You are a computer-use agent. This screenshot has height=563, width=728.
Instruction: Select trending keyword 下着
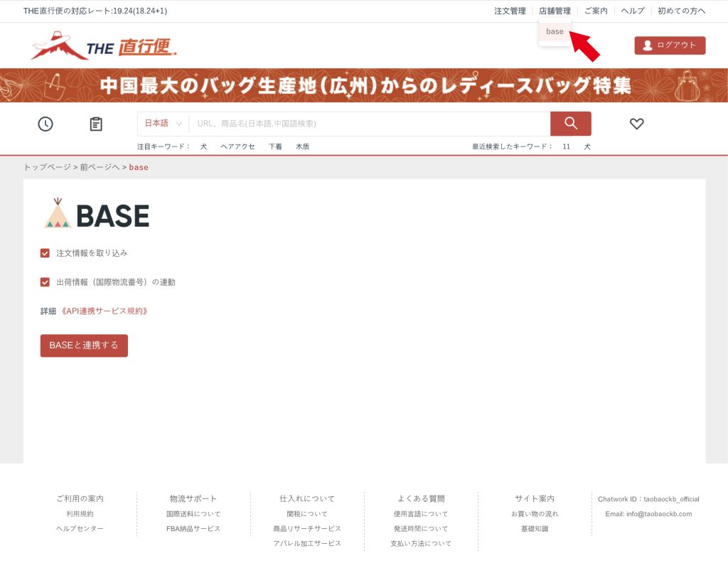click(275, 146)
